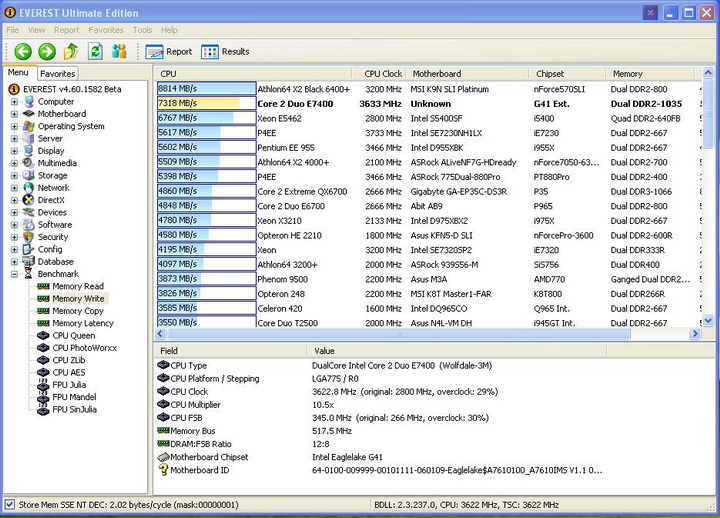
Task: Click the CPU Queen chip icon
Action: pos(43,336)
